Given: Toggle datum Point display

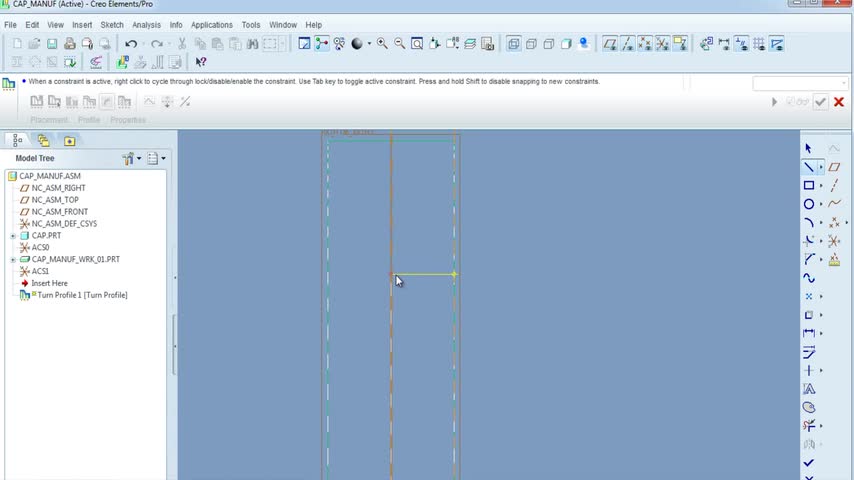Looking at the screenshot, I should click(645, 44).
